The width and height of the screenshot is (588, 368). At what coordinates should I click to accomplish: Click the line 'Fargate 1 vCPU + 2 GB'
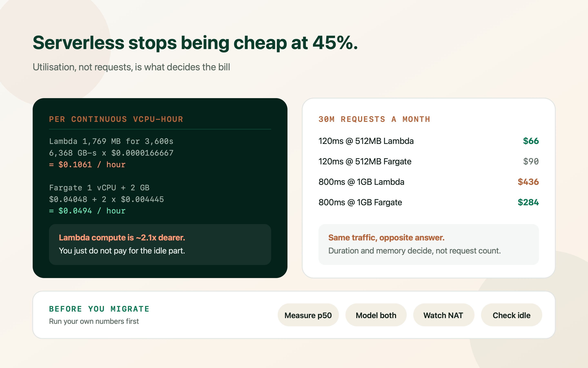pyautogui.click(x=99, y=188)
